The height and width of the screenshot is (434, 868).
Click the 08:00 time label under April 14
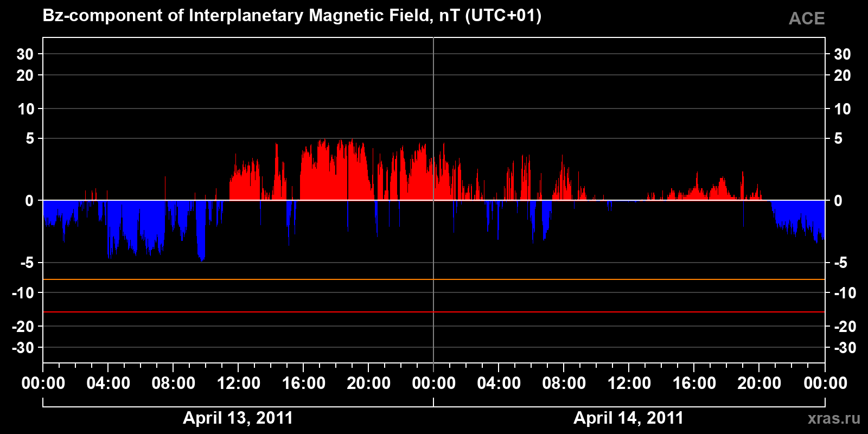tap(564, 383)
